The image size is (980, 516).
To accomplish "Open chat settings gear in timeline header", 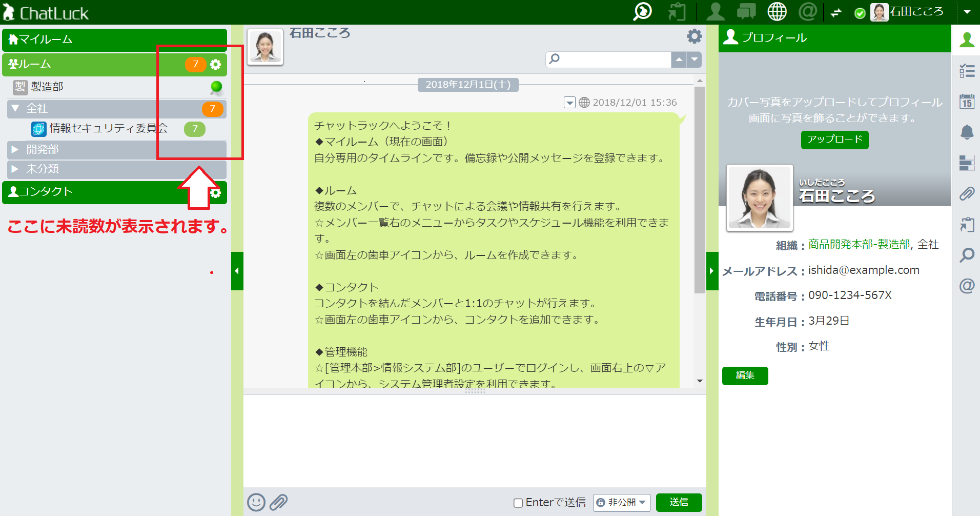I will tap(695, 36).
